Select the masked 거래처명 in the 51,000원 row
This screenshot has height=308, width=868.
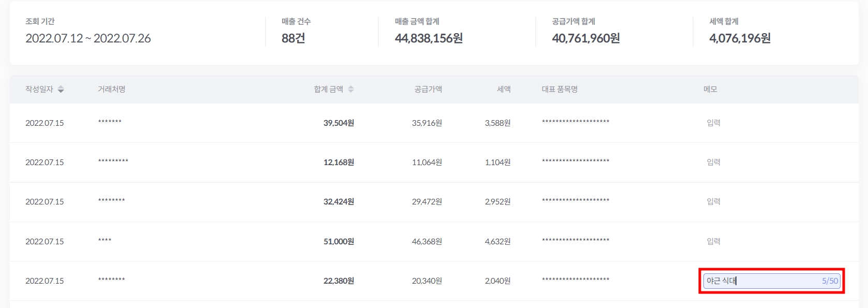[x=105, y=241]
